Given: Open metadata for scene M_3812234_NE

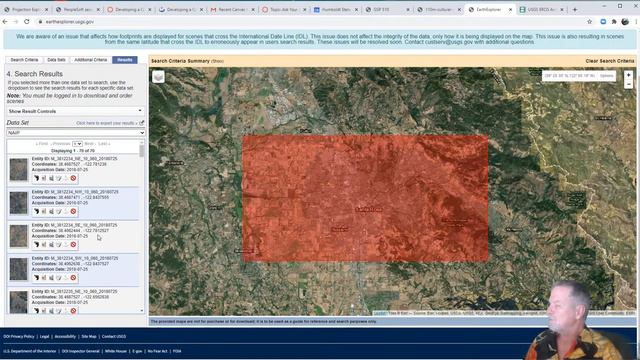Looking at the screenshot, I should click(x=58, y=178).
